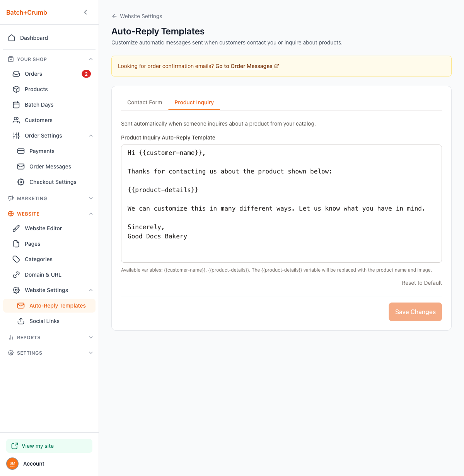The image size is (464, 476).
Task: Click the Website Editor brush icon
Action: tap(16, 228)
